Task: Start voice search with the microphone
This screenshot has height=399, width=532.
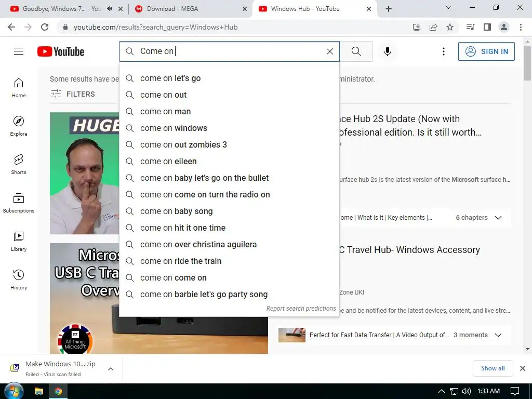Action: pos(388,51)
